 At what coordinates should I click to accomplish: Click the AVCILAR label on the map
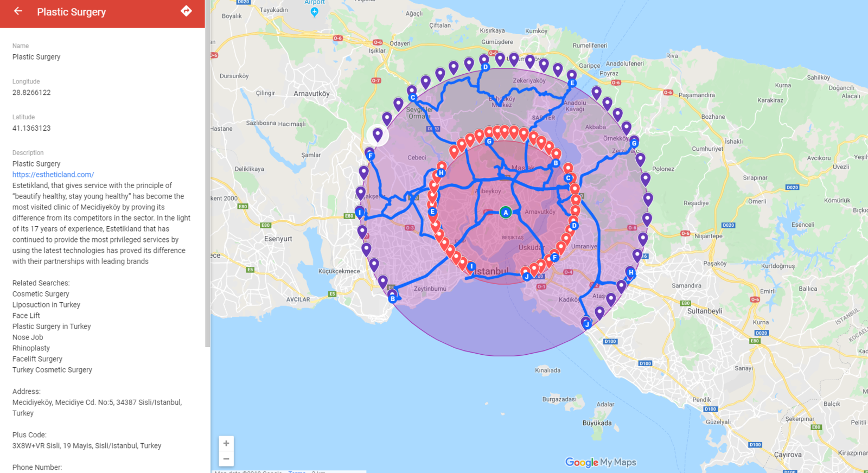[x=298, y=299]
